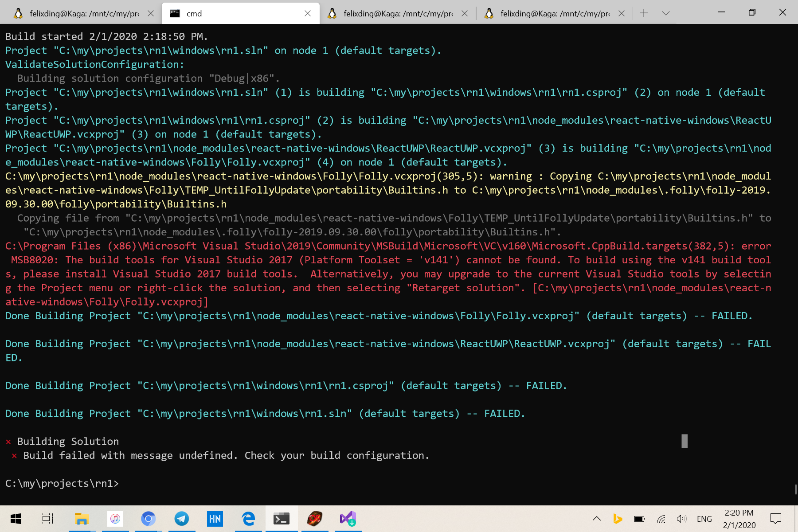Screen dimensions: 798x532
Task: Switch the ENG input language indicator
Action: (704, 518)
